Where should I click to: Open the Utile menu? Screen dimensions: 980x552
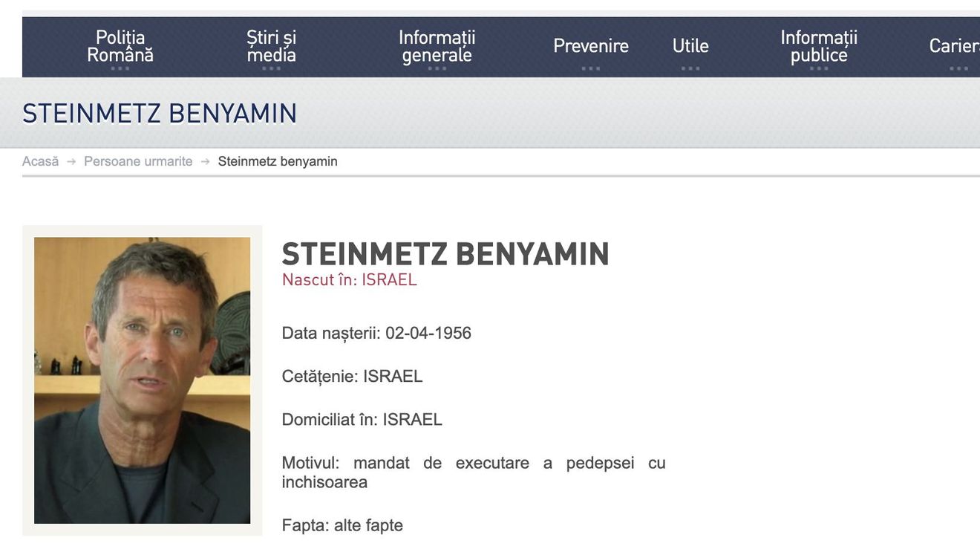[690, 46]
